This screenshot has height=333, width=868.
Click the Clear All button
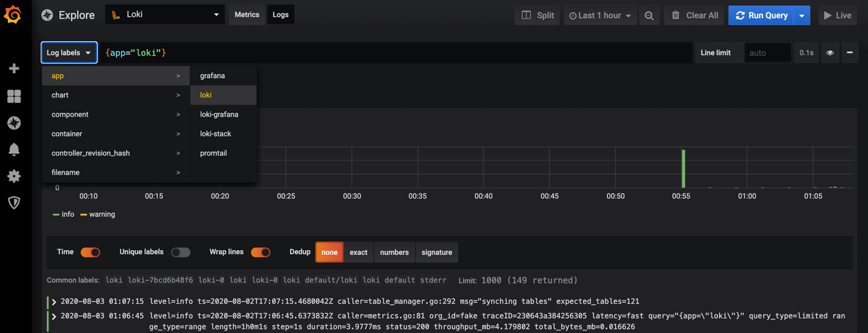[x=695, y=15]
